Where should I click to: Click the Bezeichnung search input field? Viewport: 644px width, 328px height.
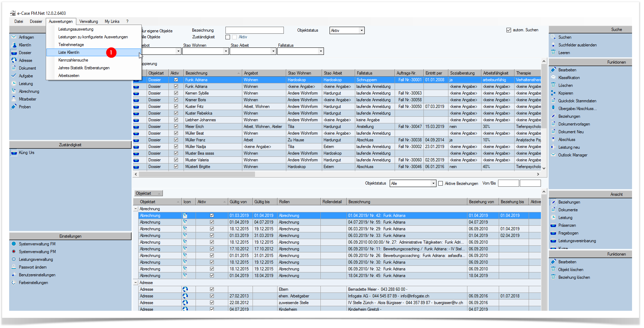(254, 30)
